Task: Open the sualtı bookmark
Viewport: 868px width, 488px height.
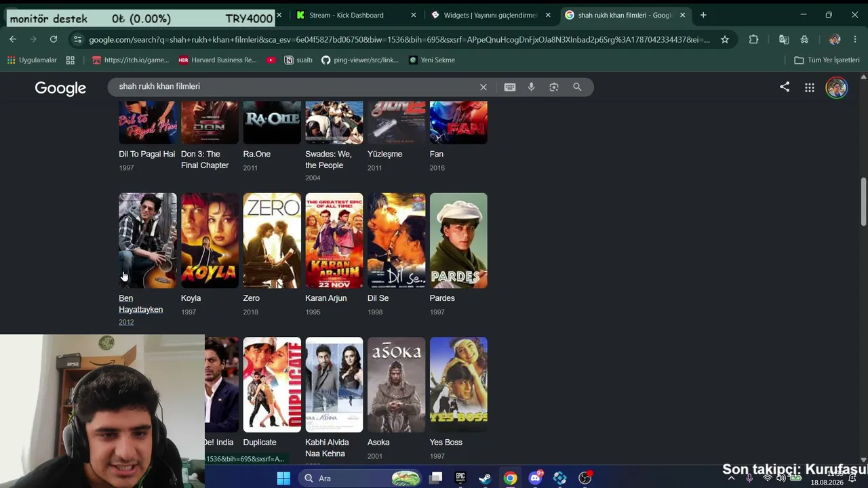Action: pos(298,60)
